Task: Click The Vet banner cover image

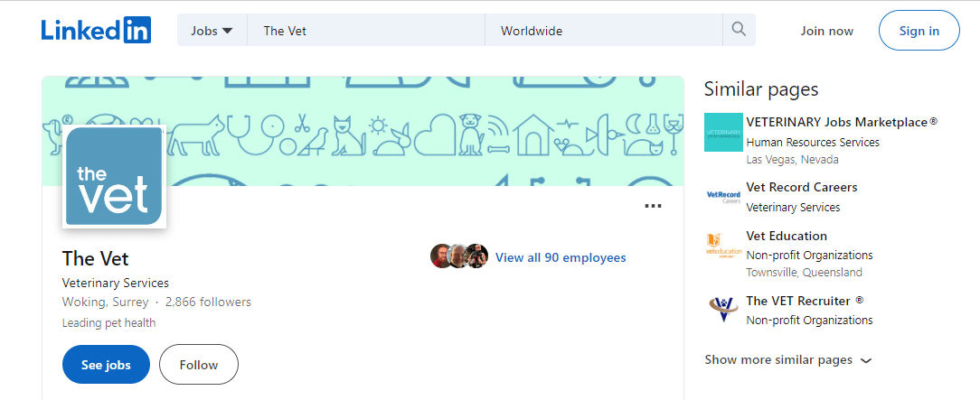Action: [x=363, y=131]
